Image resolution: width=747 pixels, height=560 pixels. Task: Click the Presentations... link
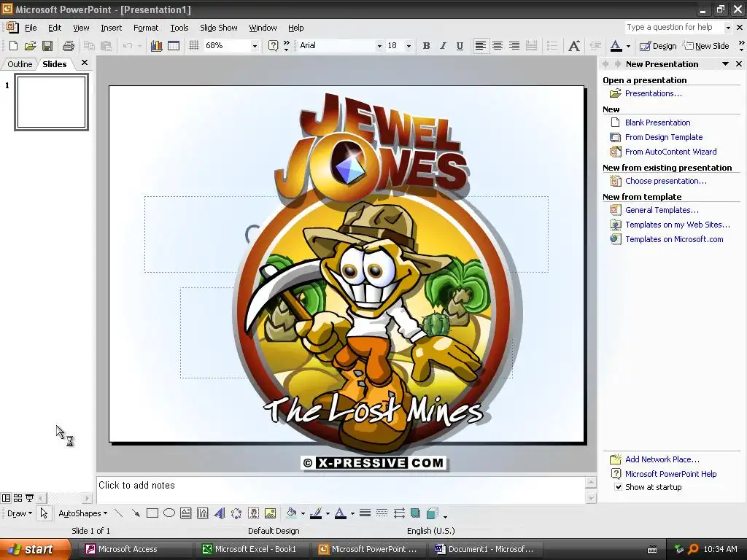(x=653, y=93)
